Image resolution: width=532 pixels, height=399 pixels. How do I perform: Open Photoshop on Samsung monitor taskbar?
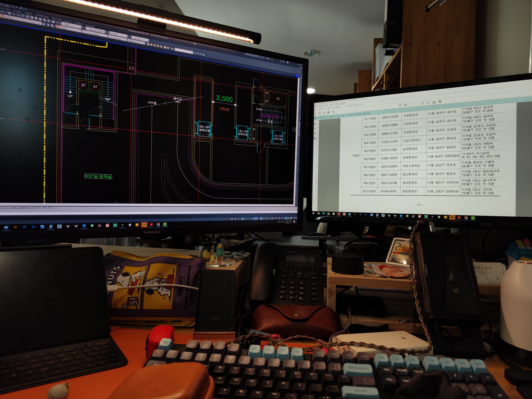(24, 227)
